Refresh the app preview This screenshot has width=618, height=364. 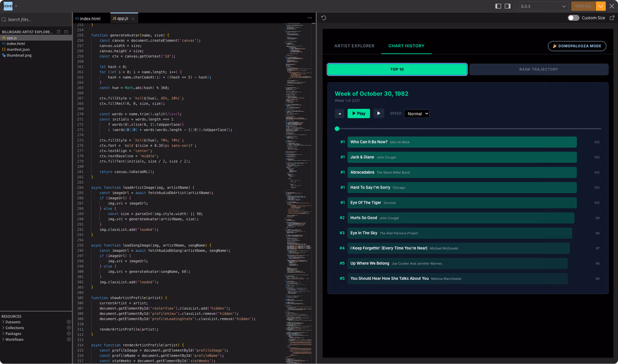click(x=324, y=18)
